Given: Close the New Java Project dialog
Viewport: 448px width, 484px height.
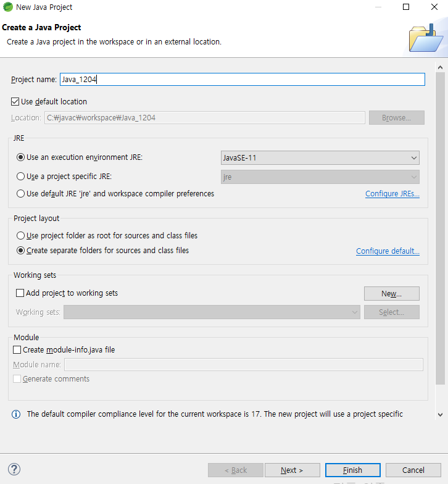Looking at the screenshot, I should click(x=434, y=7).
